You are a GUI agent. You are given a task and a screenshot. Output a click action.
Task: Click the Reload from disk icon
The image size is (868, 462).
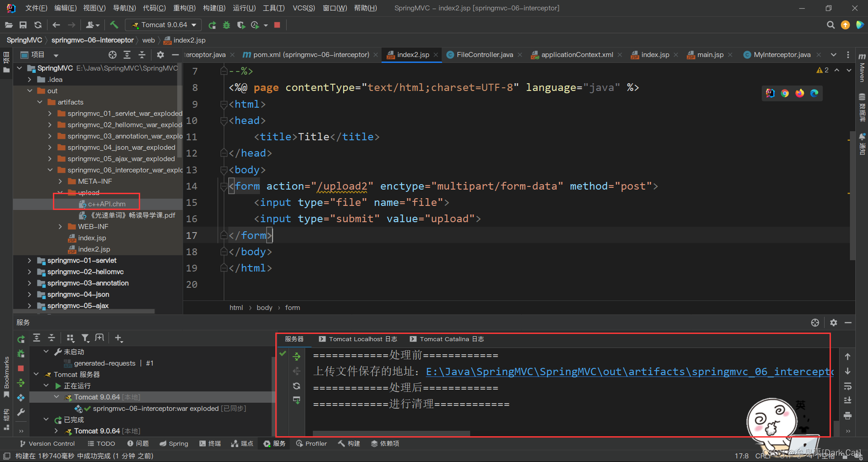(38, 25)
